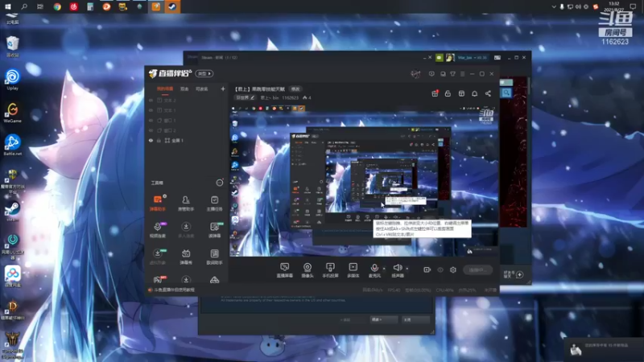Open the 弹幕秀 danmaku show tool
Screen dimensions: 644x362
click(x=186, y=257)
